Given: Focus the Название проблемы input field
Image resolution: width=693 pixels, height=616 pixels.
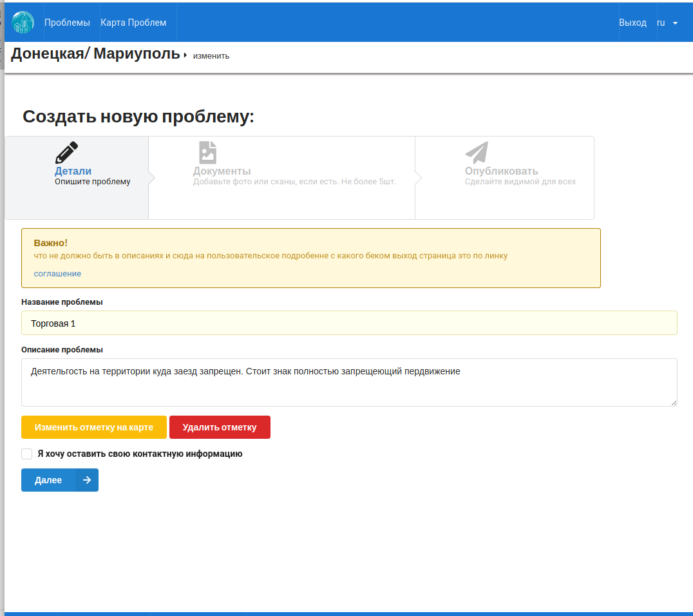Looking at the screenshot, I should pos(349,323).
